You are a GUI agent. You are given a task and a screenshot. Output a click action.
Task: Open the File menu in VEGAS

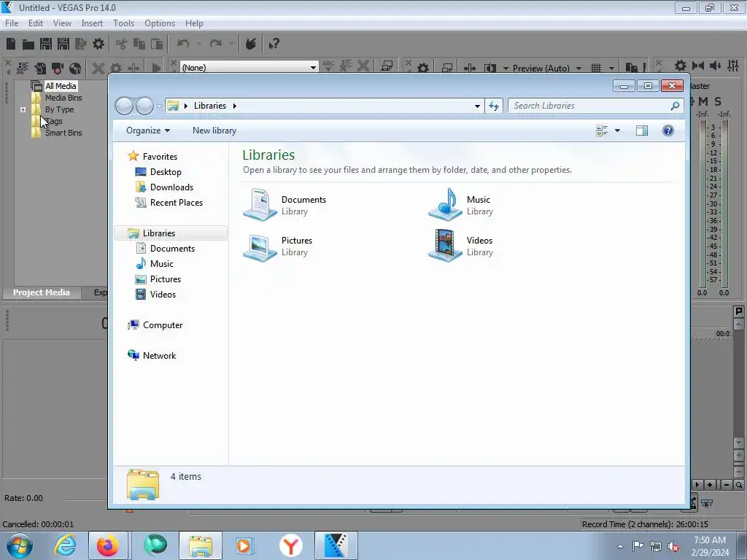click(12, 23)
